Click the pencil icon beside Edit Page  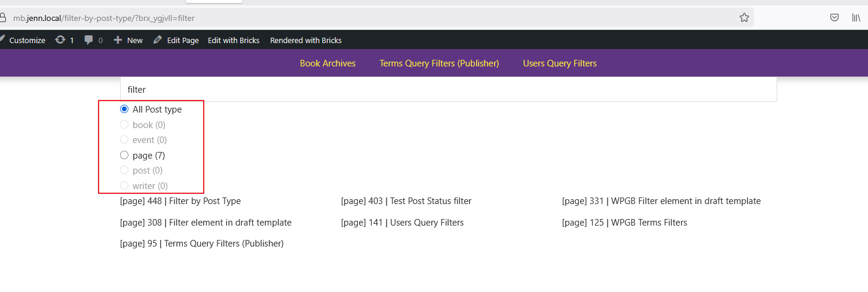(158, 40)
